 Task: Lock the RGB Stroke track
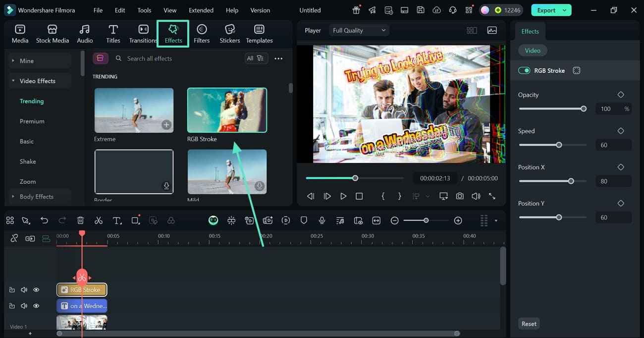(12, 289)
